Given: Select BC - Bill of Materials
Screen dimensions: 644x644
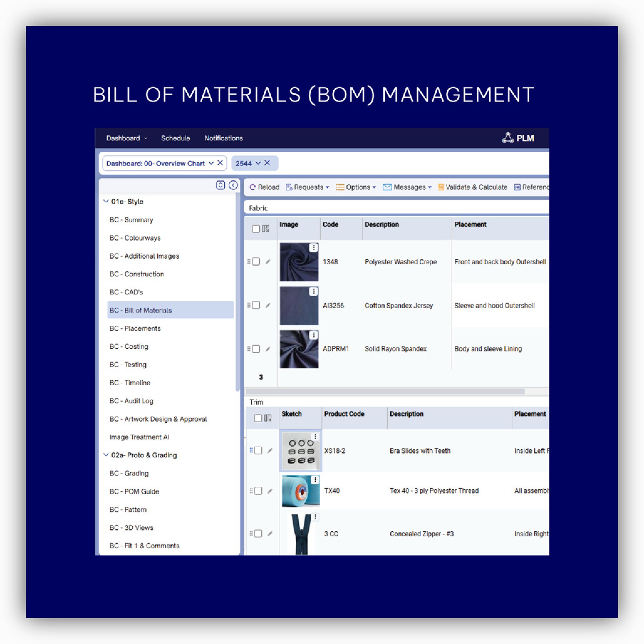Looking at the screenshot, I should (x=140, y=310).
